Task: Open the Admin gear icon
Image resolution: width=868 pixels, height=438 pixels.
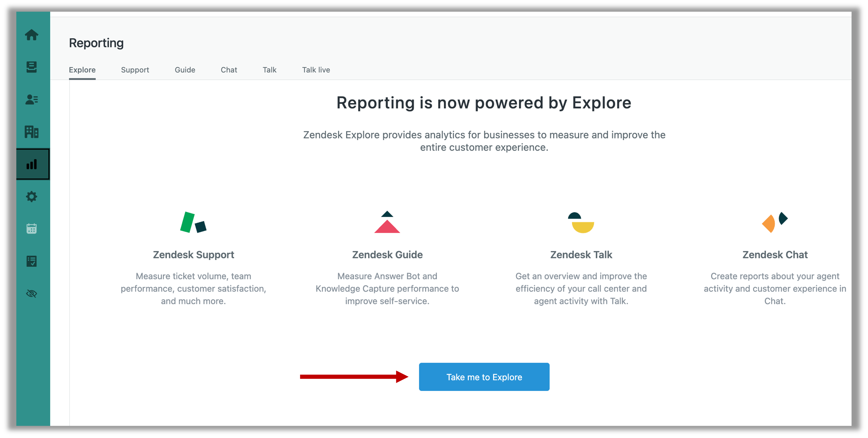Action: 32,197
